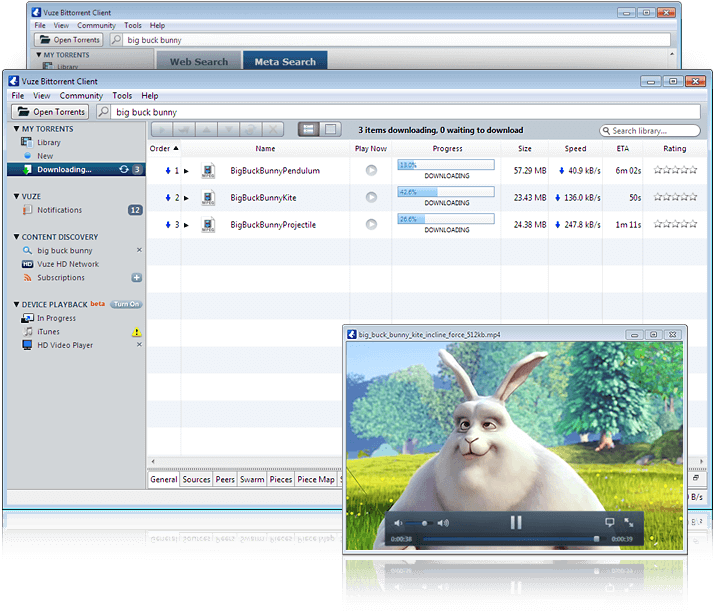Image resolution: width=713 pixels, height=611 pixels.
Task: Click the yellow warning icon beside iTunes
Action: (x=136, y=332)
